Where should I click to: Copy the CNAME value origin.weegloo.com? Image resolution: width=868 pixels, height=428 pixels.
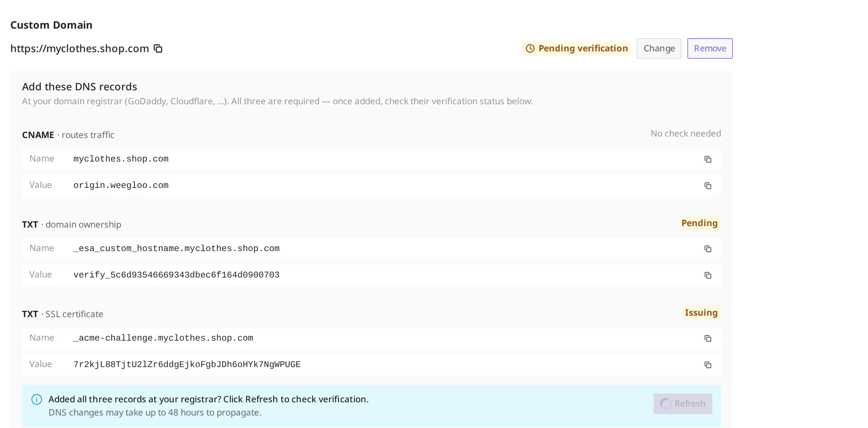point(708,186)
